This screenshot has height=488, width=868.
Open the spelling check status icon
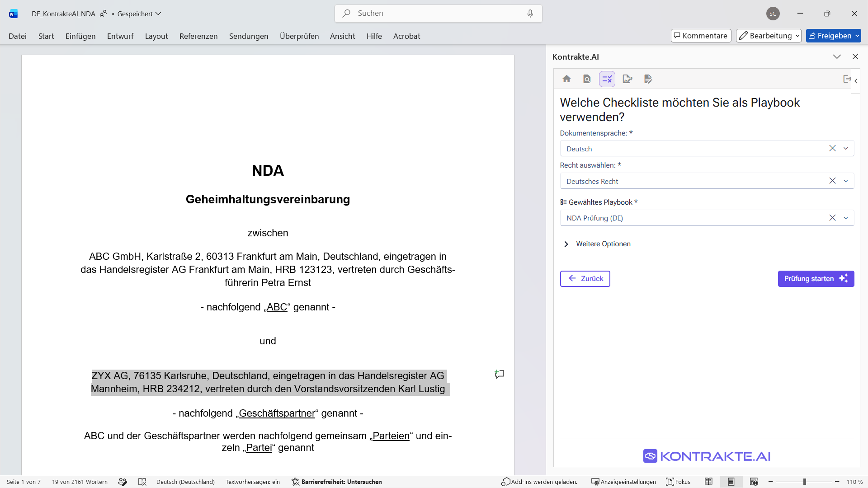123,482
